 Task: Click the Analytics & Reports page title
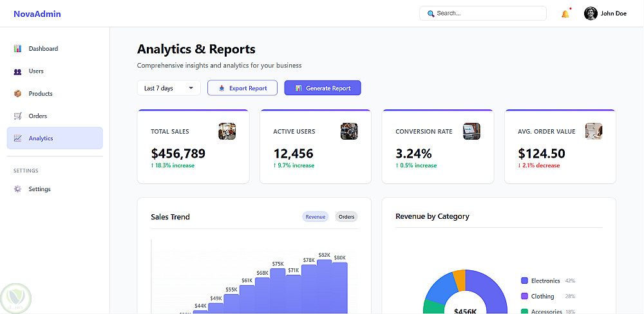click(196, 49)
